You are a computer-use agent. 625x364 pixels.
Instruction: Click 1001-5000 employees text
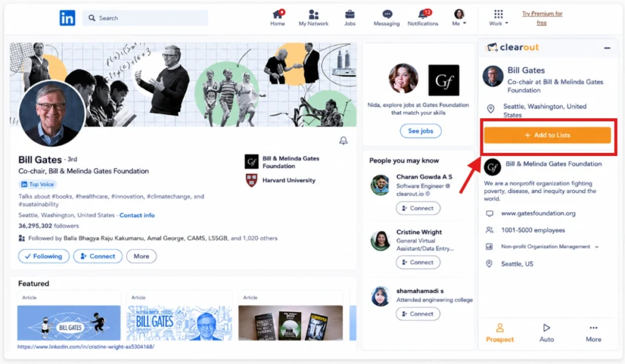(533, 230)
